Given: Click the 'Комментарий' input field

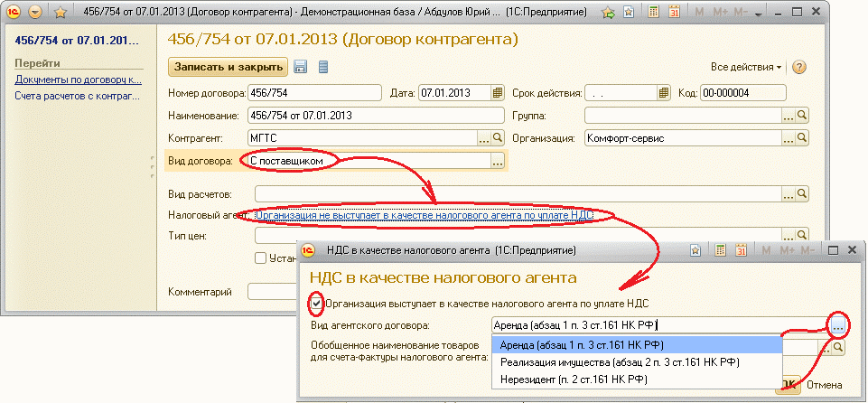Looking at the screenshot, I should pos(273,292).
